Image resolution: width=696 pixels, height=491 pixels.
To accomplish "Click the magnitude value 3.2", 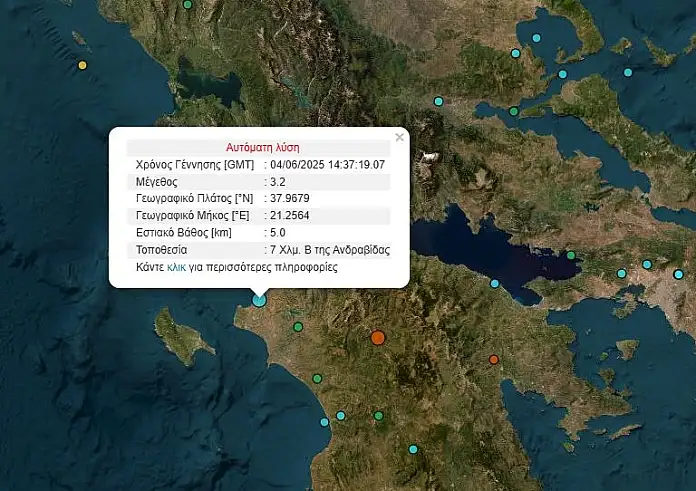I will (x=277, y=182).
